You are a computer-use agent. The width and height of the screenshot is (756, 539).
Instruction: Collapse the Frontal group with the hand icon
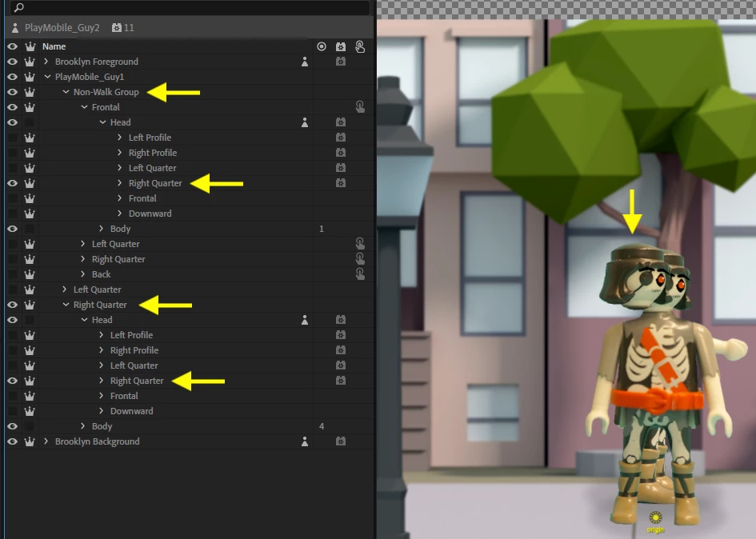pos(84,107)
